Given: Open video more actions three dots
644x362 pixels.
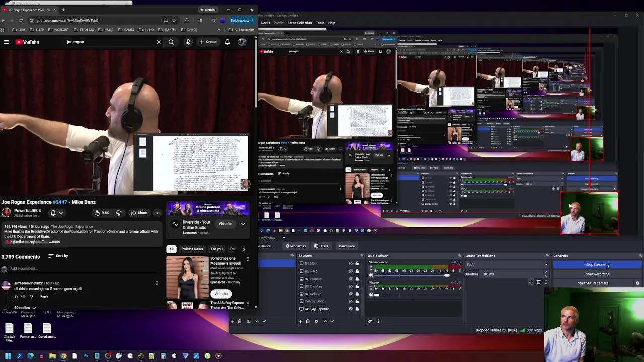Looking at the screenshot, I should coord(157,213).
